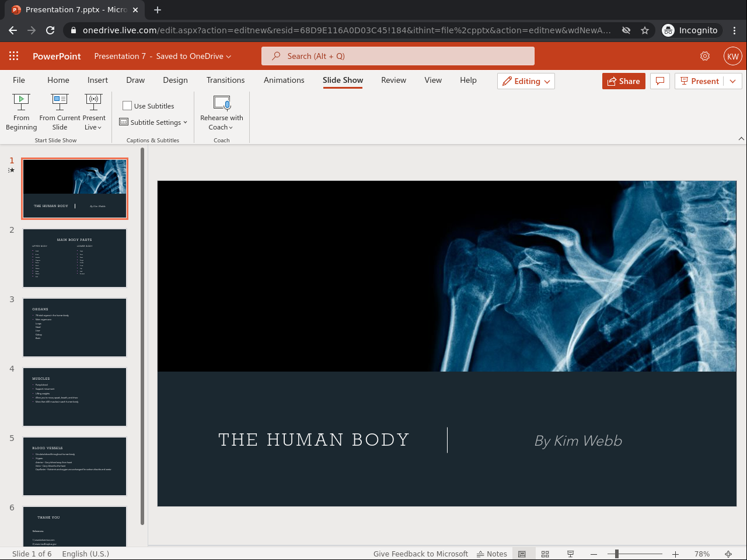Open the app launcher grid
This screenshot has width=747, height=560.
[x=14, y=56]
